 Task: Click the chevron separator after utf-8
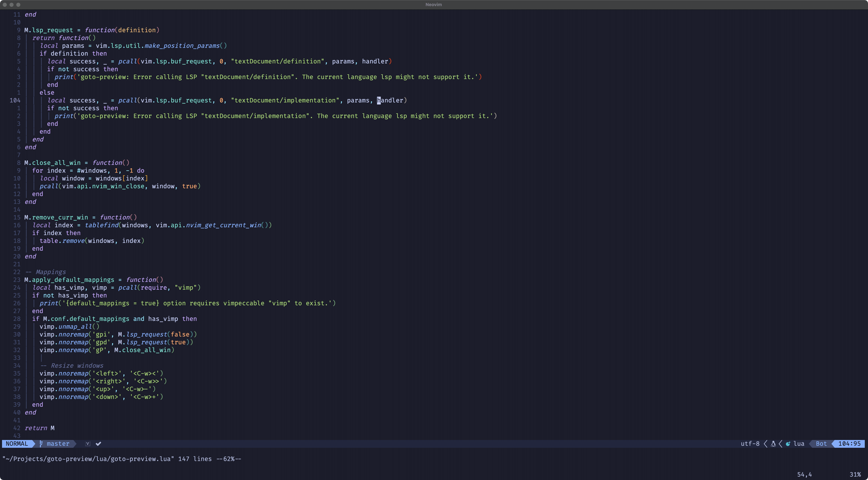pos(766,444)
